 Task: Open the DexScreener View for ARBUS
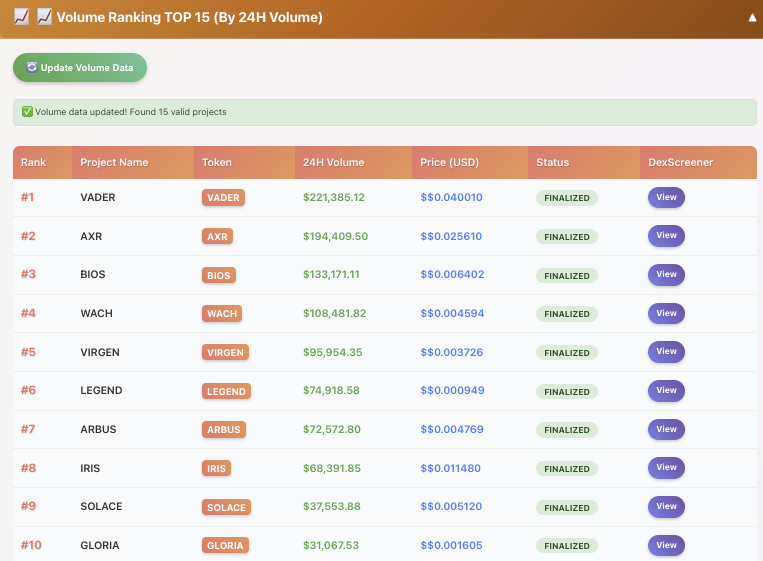[666, 429]
